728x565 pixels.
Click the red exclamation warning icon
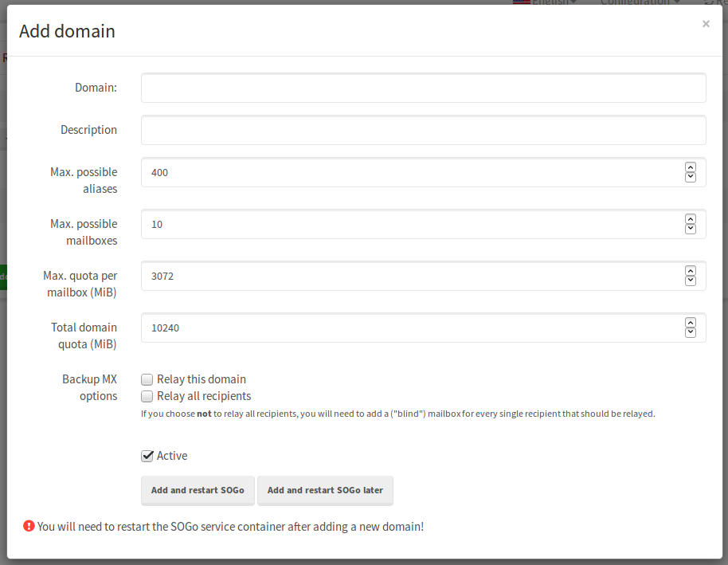pos(29,526)
